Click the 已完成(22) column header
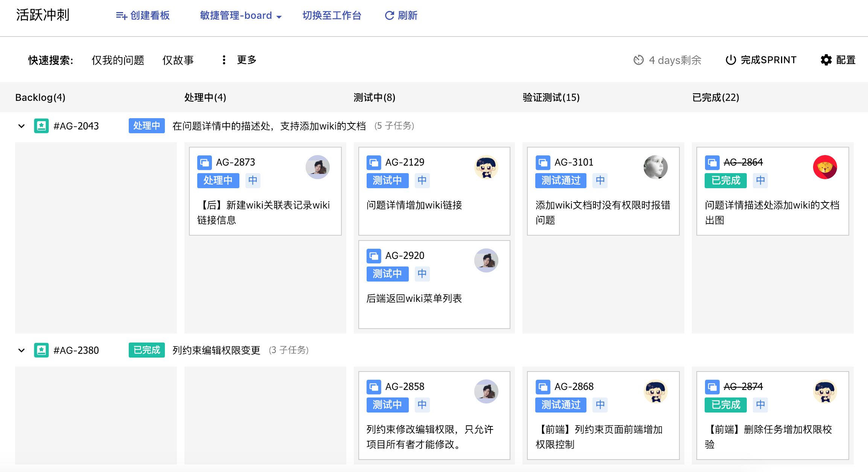Screen dimensions: 868x472 716,97
